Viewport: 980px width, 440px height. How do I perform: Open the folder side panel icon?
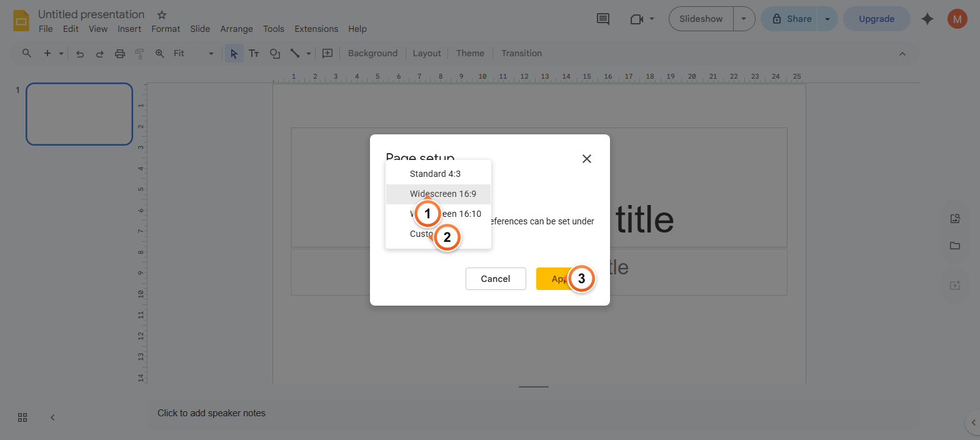tap(954, 246)
